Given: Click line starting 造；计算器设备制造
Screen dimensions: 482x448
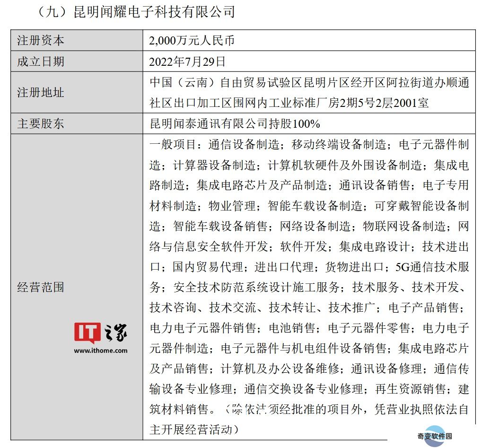Looking at the screenshot, I should coord(309,165).
